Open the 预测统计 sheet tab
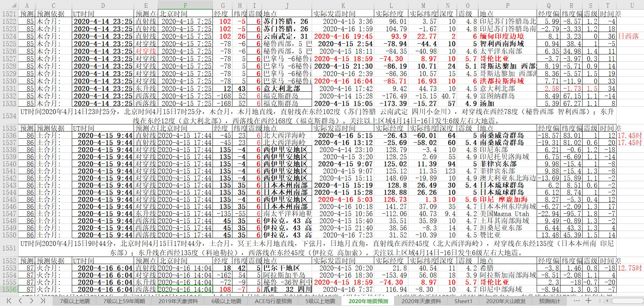 coord(549,301)
